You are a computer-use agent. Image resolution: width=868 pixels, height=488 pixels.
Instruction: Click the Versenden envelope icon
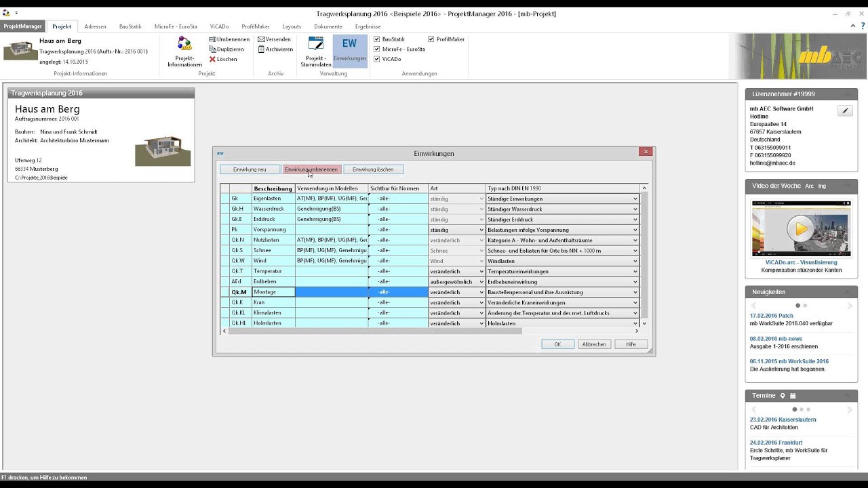click(261, 39)
